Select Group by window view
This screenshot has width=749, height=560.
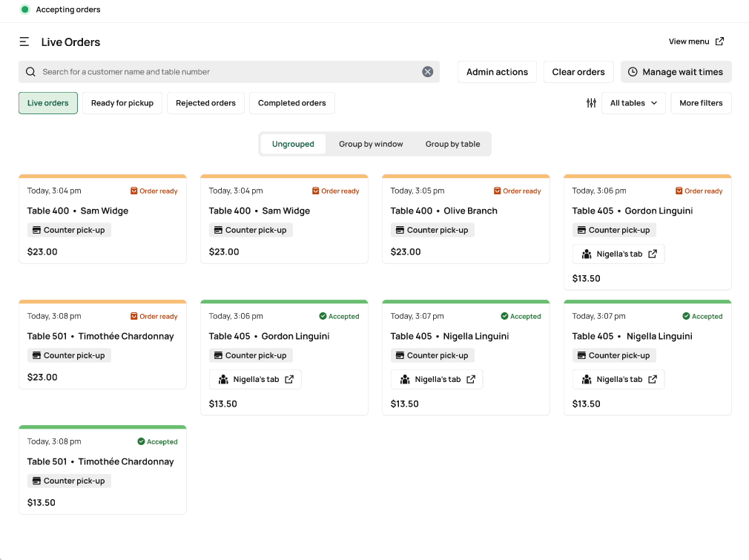click(x=371, y=144)
